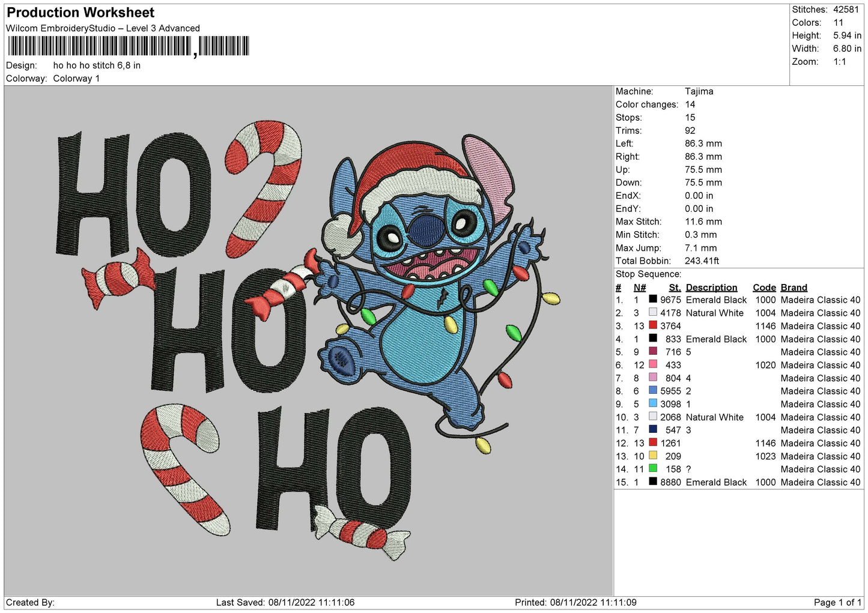Click the Stops value 15
The height and width of the screenshot is (613, 868).
[x=690, y=118]
